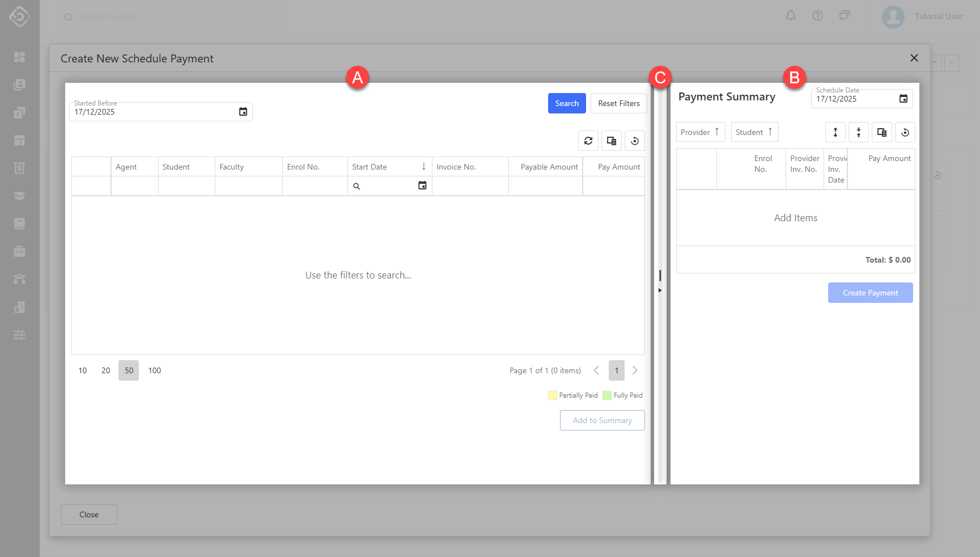Click the Start Date filter search icon
Viewport: 980px width, 557px height.
coord(357,186)
